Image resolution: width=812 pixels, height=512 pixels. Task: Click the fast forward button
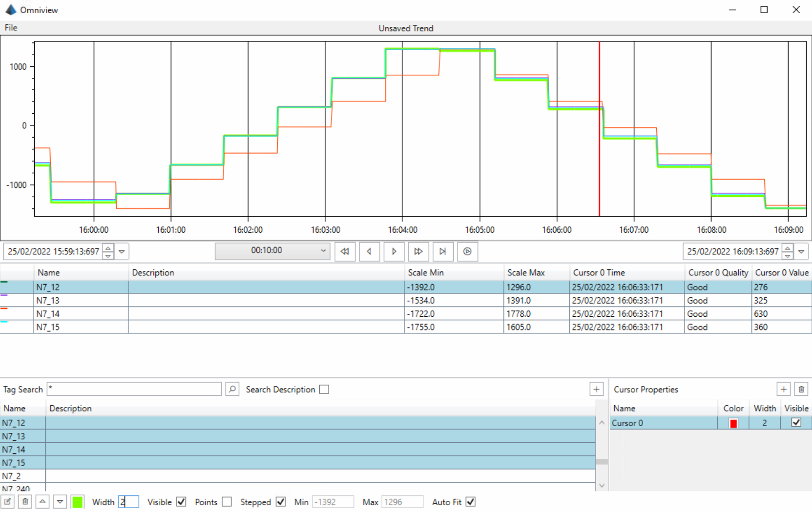coord(418,251)
